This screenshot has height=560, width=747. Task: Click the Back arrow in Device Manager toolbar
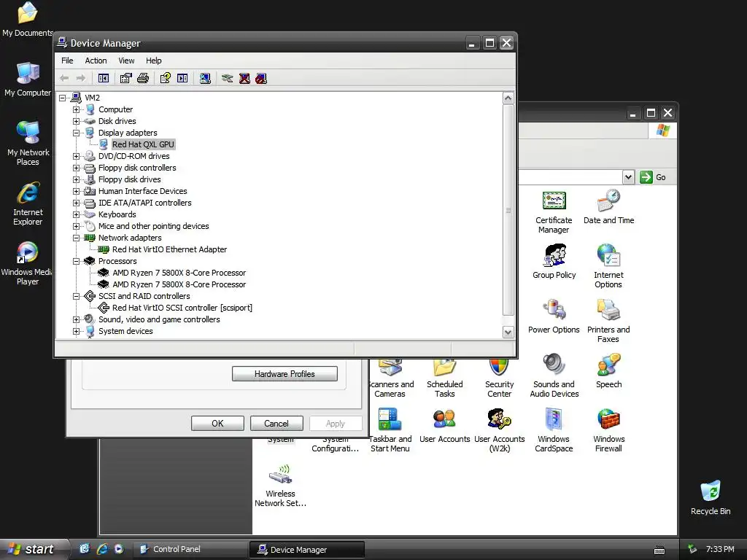pyautogui.click(x=64, y=78)
